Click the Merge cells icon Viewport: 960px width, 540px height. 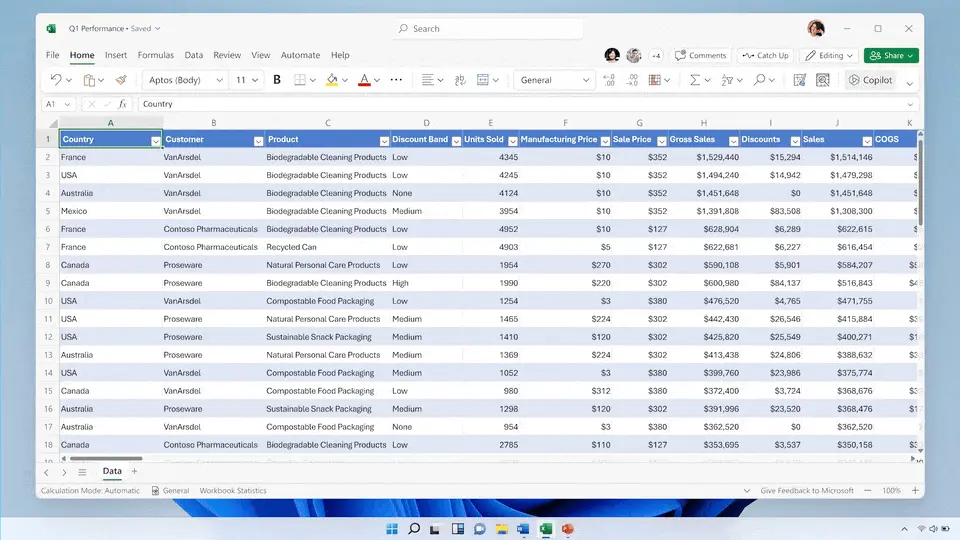pos(483,80)
